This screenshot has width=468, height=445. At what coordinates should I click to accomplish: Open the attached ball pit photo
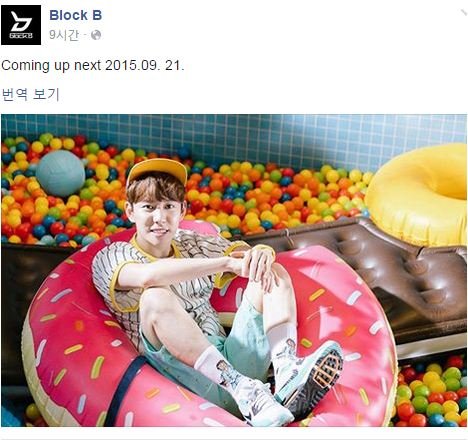click(234, 270)
